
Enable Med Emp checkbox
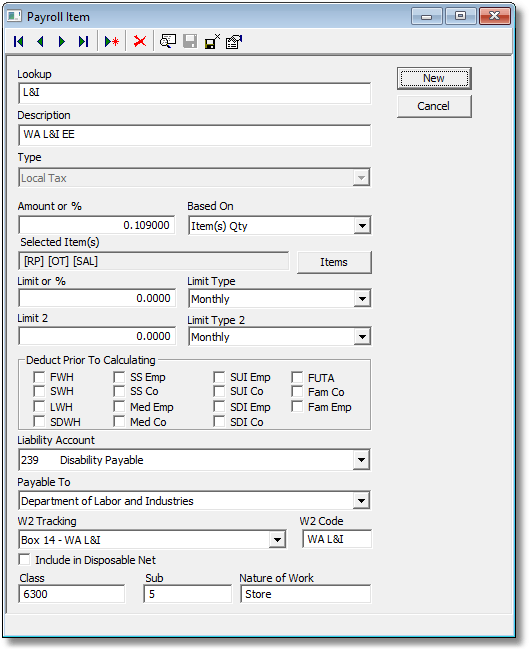[119, 407]
